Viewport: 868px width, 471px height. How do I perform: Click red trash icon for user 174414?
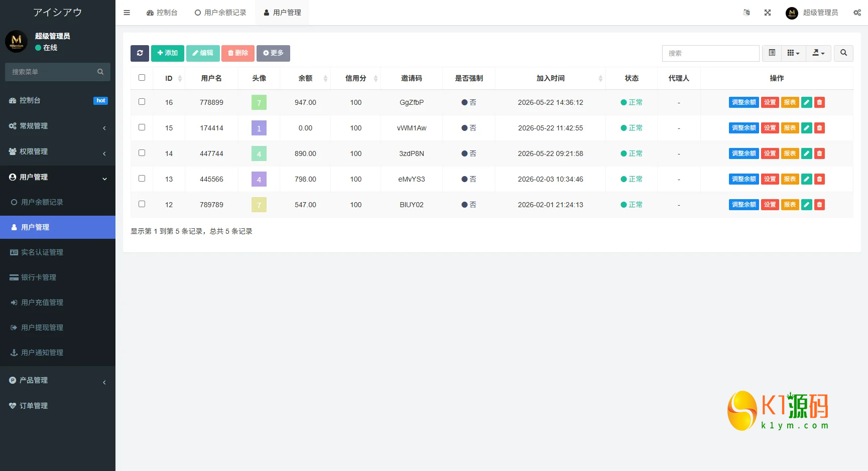(x=819, y=128)
